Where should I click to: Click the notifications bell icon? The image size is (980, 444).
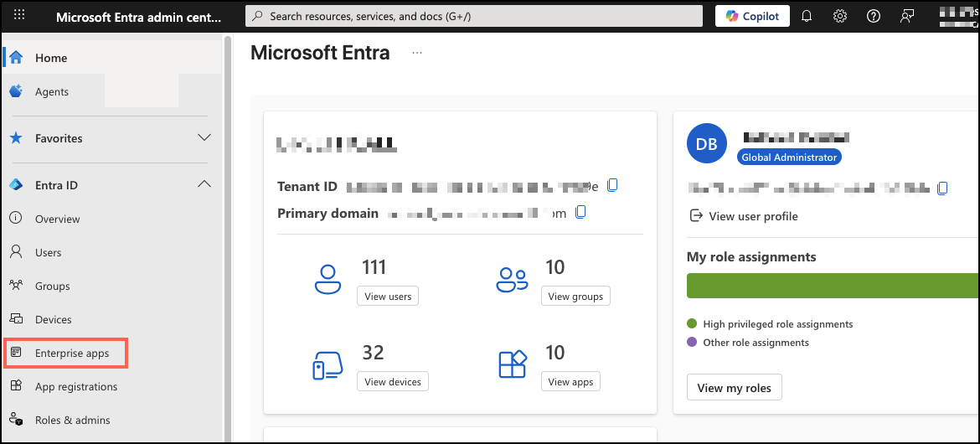coord(807,16)
